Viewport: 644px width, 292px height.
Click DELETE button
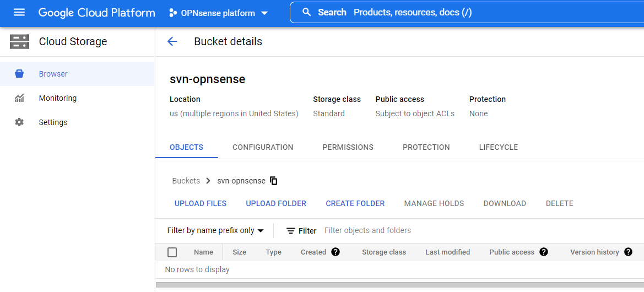[559, 203]
